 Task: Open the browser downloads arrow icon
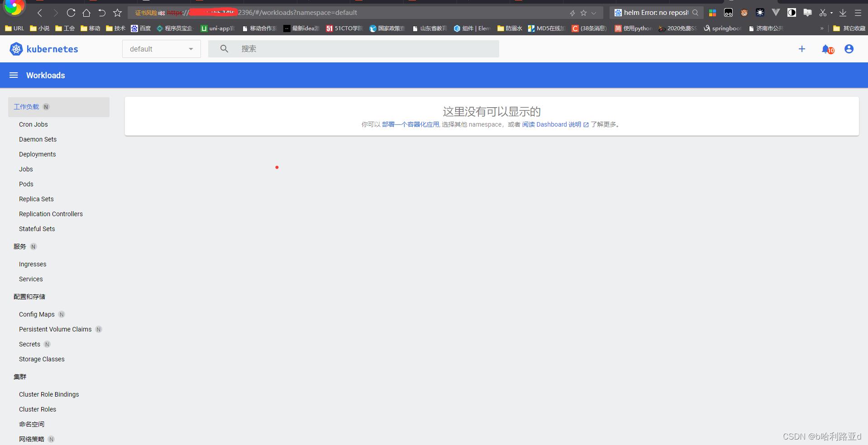843,13
